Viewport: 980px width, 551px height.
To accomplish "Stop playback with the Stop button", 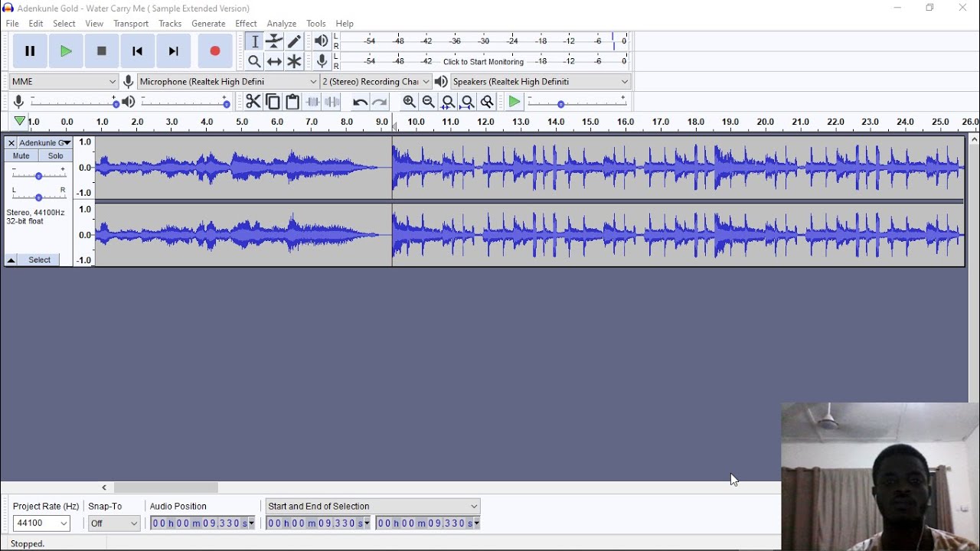I will pyautogui.click(x=102, y=51).
